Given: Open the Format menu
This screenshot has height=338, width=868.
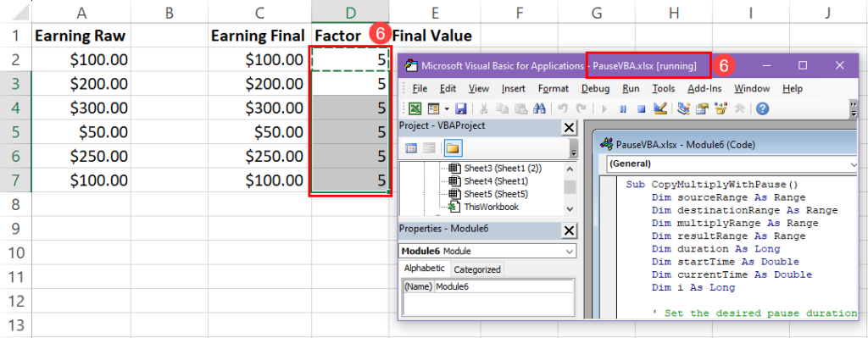Looking at the screenshot, I should [x=554, y=88].
